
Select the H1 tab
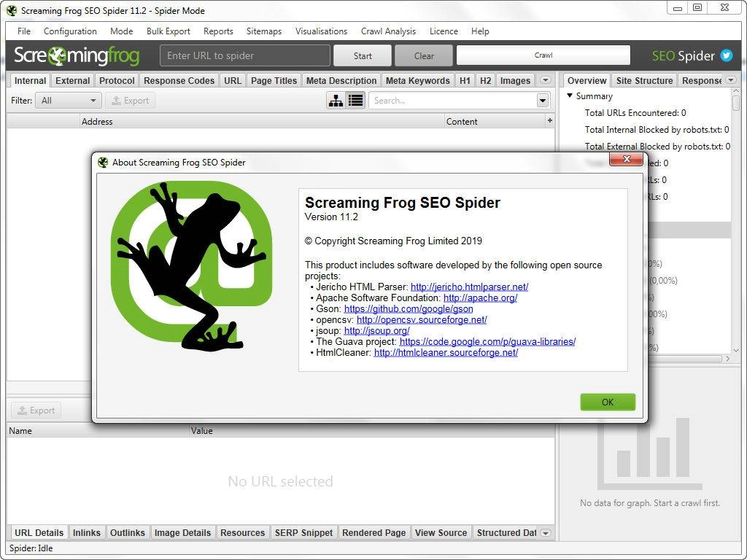click(x=465, y=80)
